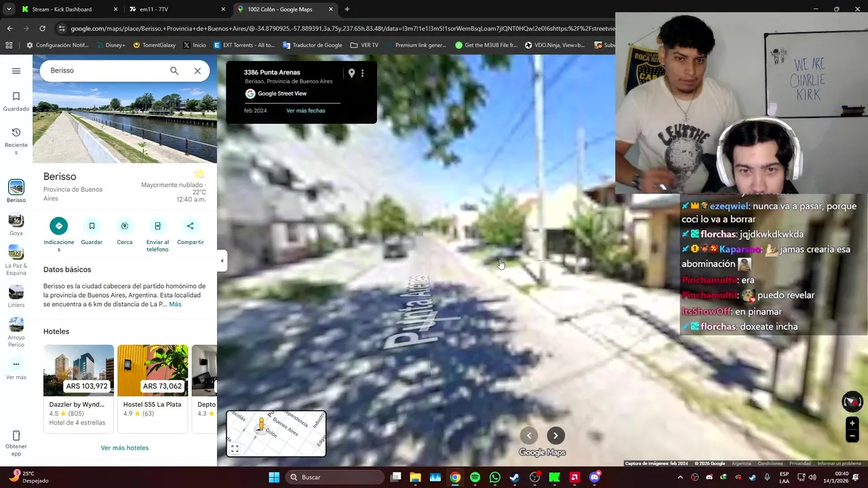Click the location pin in Street View card
The width and height of the screenshot is (868, 488).
[351, 73]
